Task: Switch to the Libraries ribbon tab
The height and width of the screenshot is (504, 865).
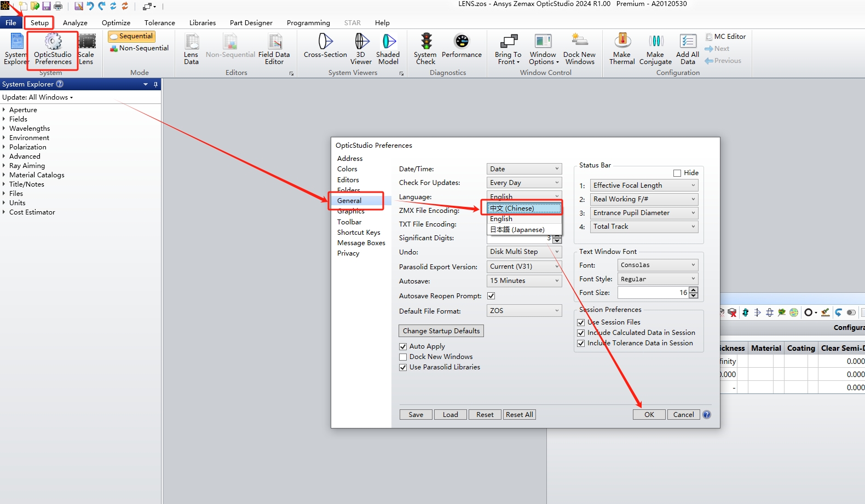Action: click(203, 23)
